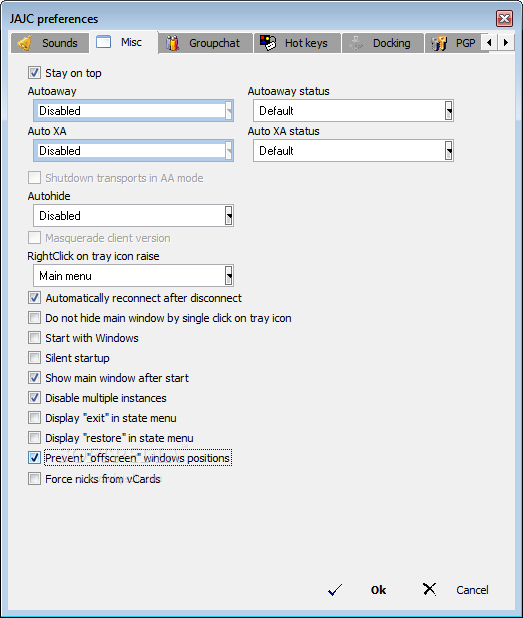Viewport: 523px width, 618px height.
Task: Switch to the PGP tab
Action: tap(454, 43)
